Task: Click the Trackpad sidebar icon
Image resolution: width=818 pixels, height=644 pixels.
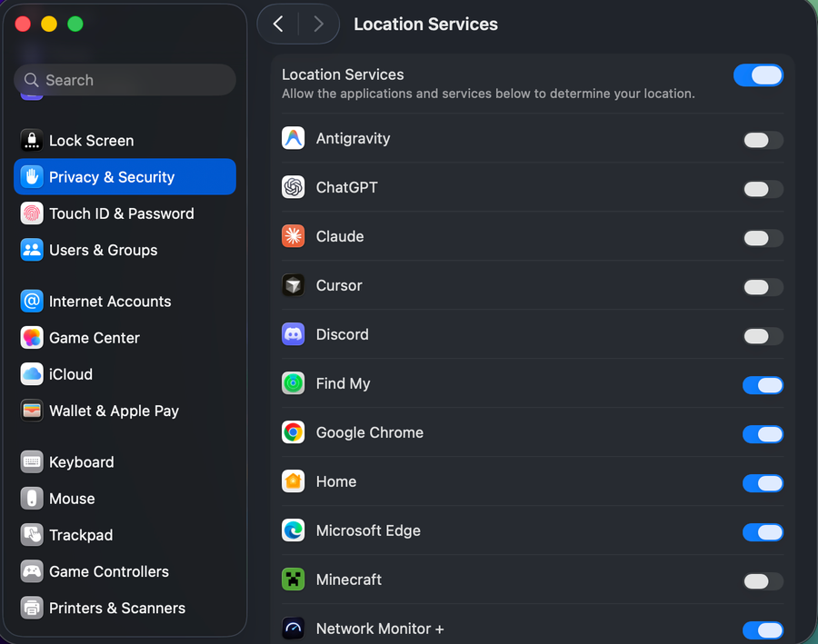Action: coord(32,534)
